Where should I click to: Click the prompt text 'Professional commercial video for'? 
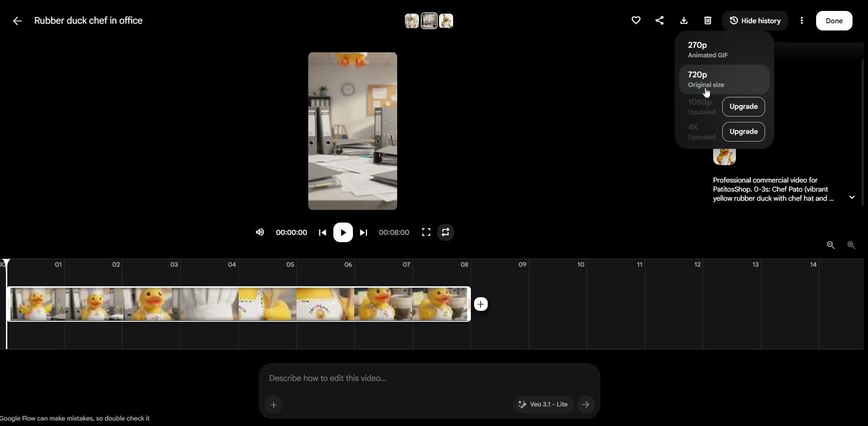[x=765, y=180]
